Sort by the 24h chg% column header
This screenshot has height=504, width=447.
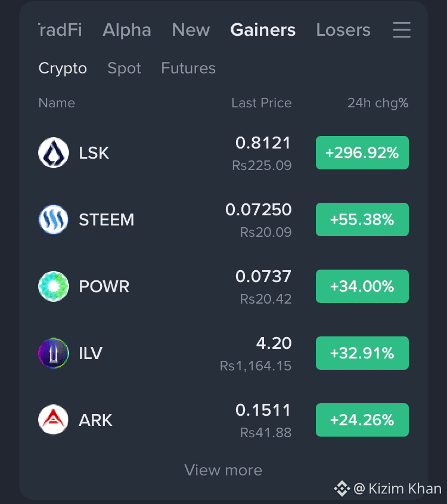point(378,103)
